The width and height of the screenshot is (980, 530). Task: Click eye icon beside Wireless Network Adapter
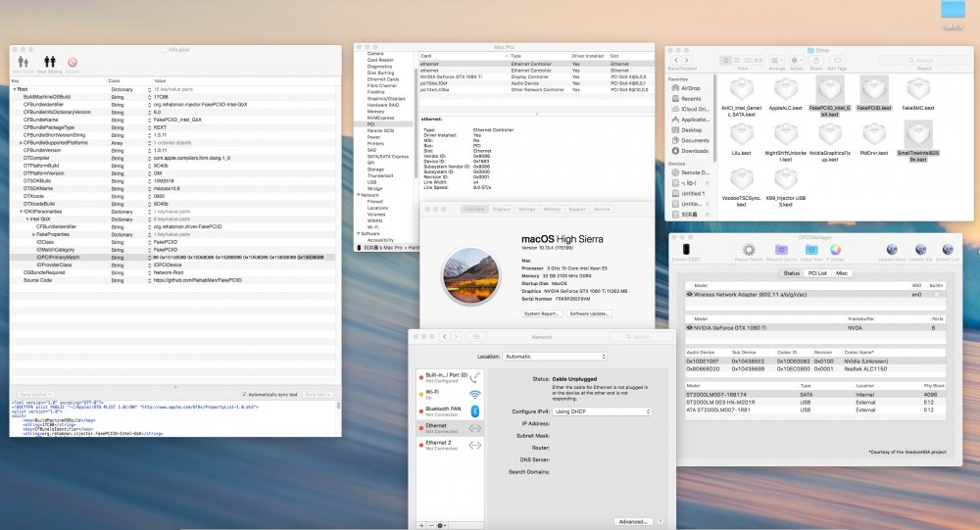[x=689, y=294]
